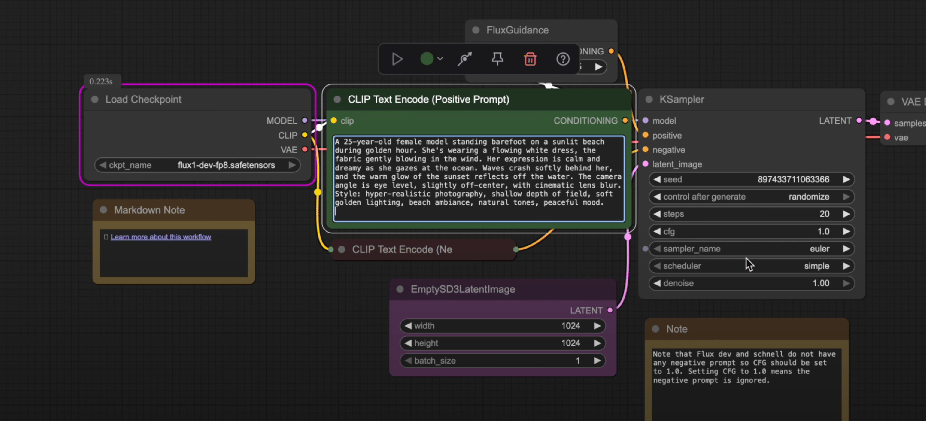Increase height with its right arrow

tap(598, 343)
